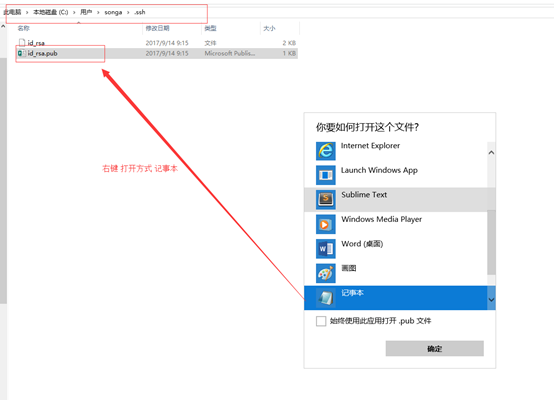
Task: Click the app list scrollbar thumb
Action: (491, 242)
